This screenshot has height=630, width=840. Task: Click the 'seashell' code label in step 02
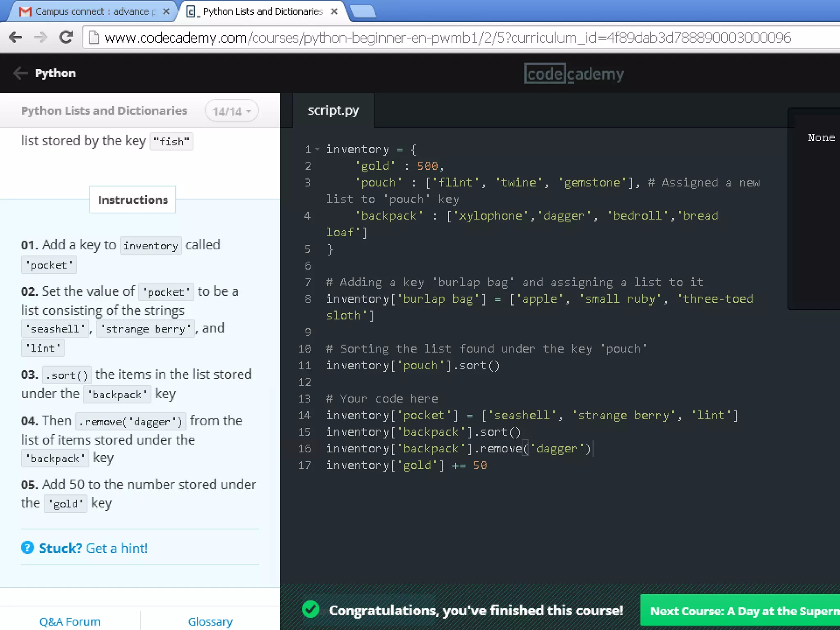pyautogui.click(x=55, y=329)
